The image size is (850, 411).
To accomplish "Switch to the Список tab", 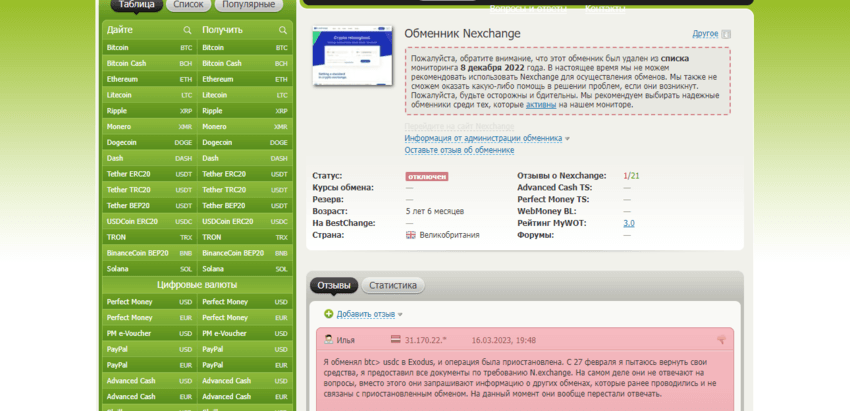I will pyautogui.click(x=188, y=5).
